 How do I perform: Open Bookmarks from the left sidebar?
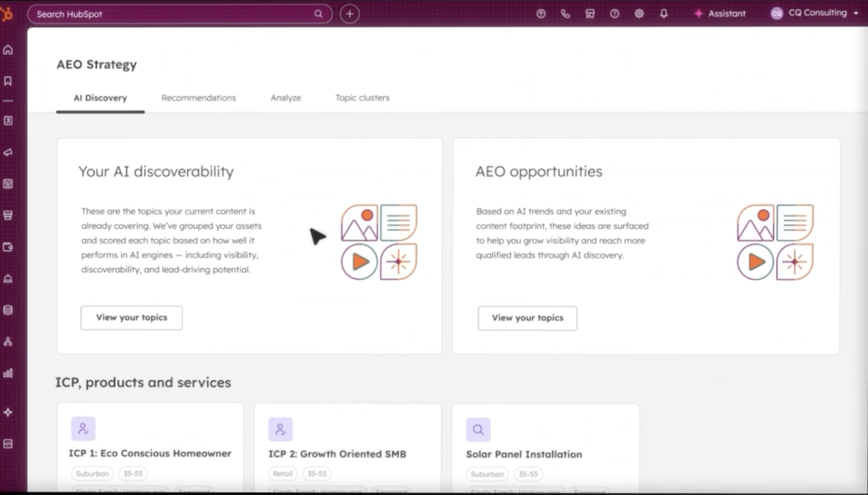click(x=8, y=81)
